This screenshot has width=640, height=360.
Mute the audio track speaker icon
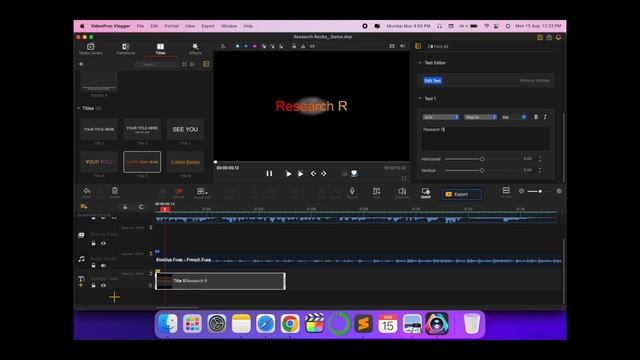click(x=104, y=265)
